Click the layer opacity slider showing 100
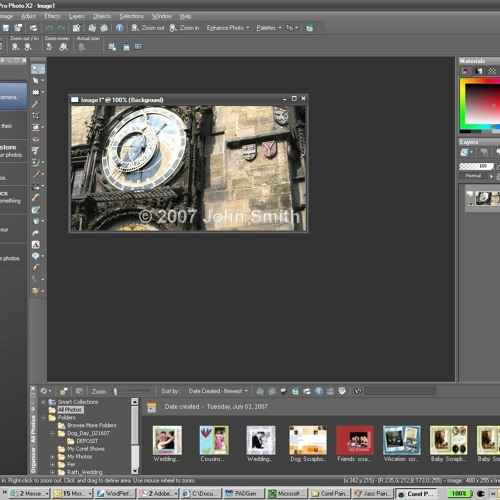 click(476, 166)
